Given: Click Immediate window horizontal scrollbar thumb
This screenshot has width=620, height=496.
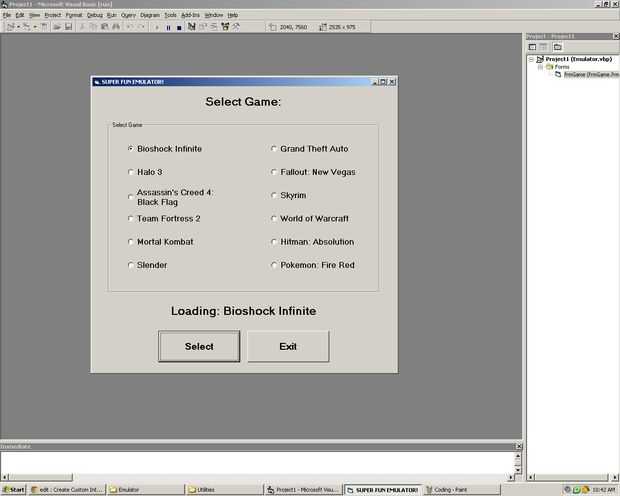Looking at the screenshot, I should point(41,477).
